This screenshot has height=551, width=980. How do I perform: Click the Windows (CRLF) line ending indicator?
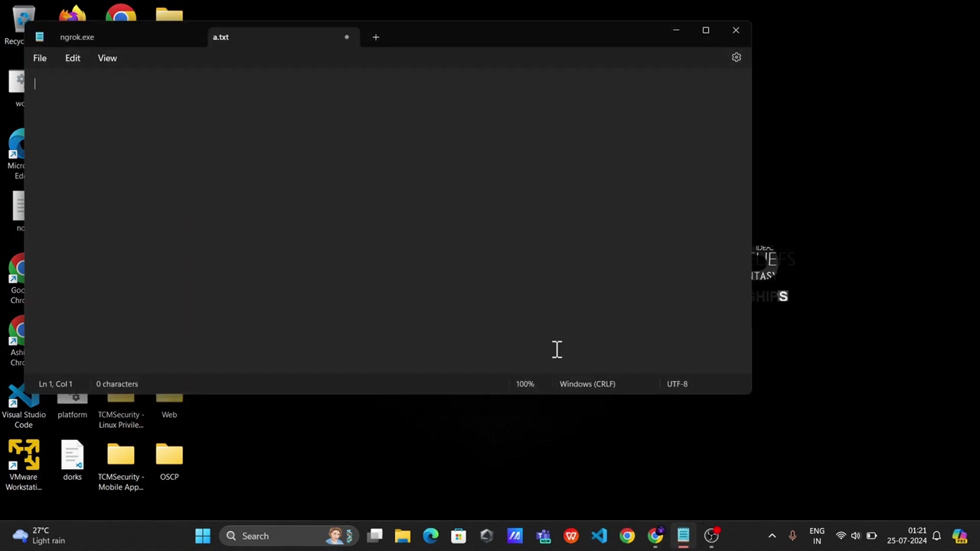point(587,384)
